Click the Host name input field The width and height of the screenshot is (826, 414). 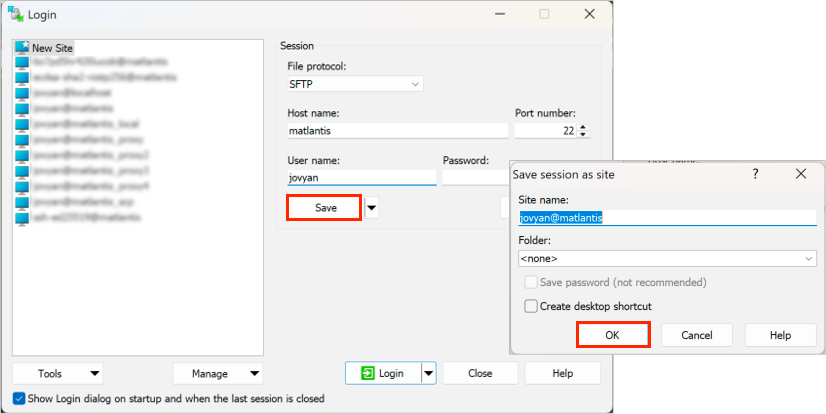click(x=397, y=130)
